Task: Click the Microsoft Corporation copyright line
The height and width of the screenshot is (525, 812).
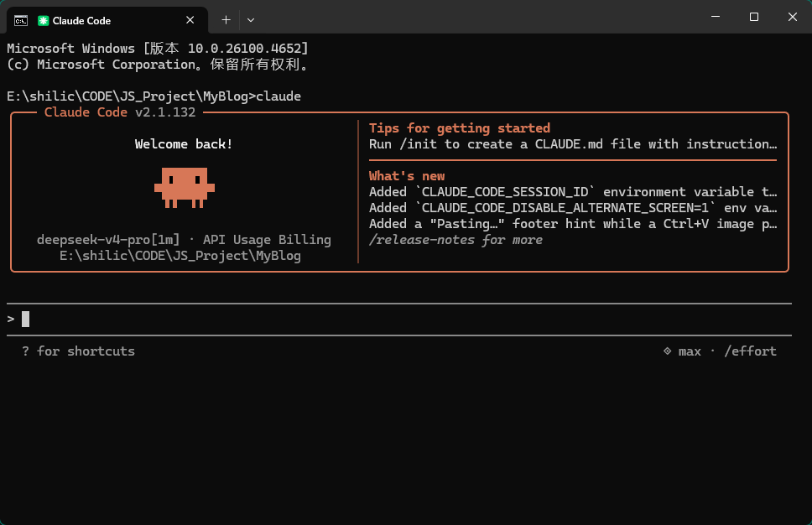Action: click(158, 65)
